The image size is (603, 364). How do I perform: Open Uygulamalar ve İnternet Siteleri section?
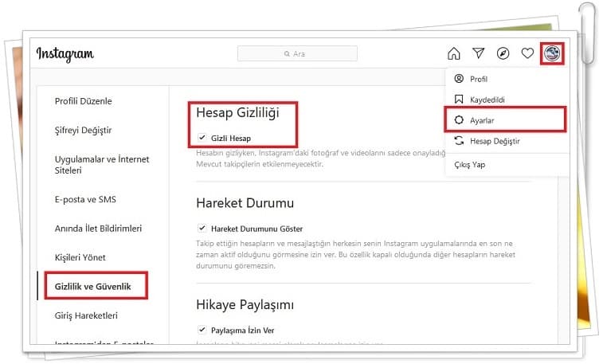pos(101,165)
